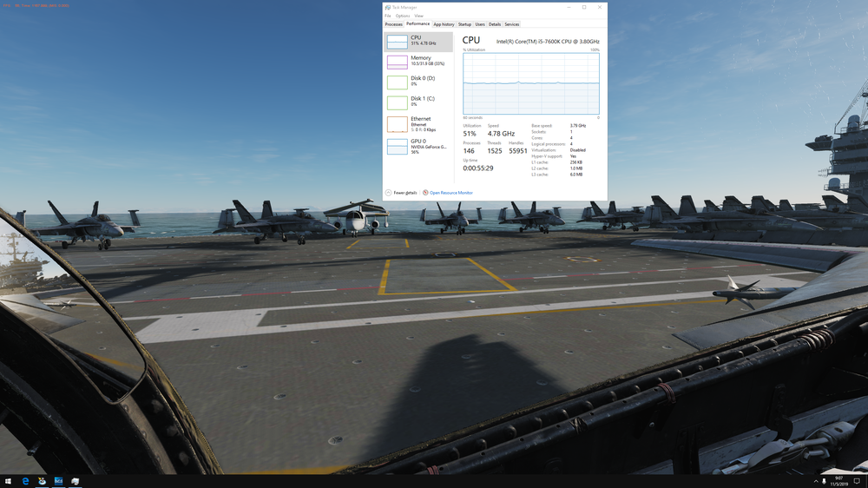Click the CPU utilization graph
The image size is (868, 488).
tap(531, 83)
